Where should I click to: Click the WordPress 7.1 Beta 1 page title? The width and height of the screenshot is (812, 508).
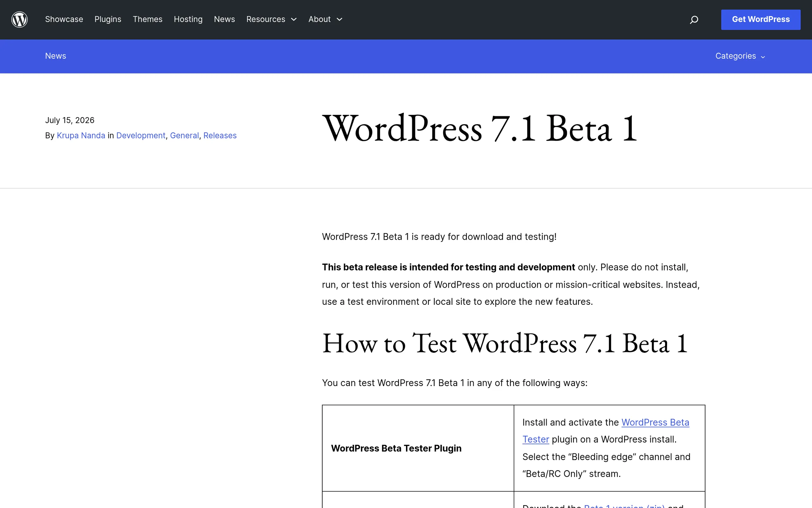(x=480, y=128)
